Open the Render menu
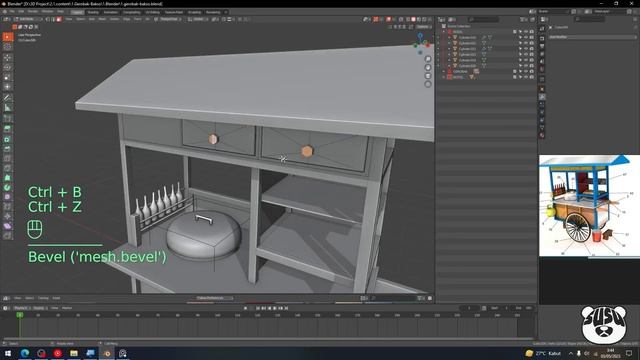640x360 pixels. pos(33,12)
